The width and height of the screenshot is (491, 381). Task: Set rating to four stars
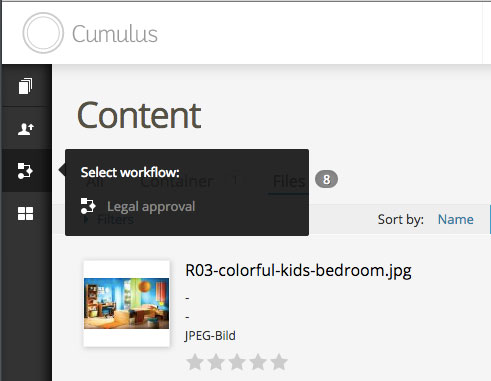coord(258,362)
